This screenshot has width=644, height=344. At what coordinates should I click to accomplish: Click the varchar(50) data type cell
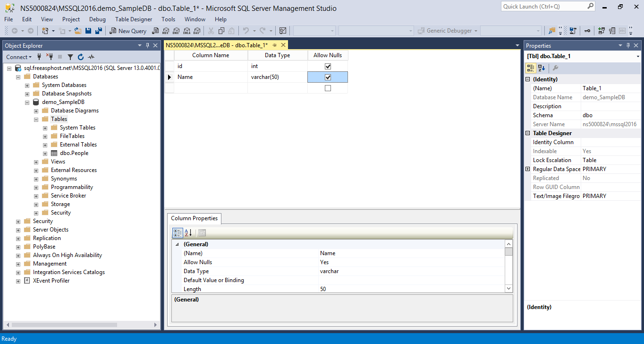point(278,77)
